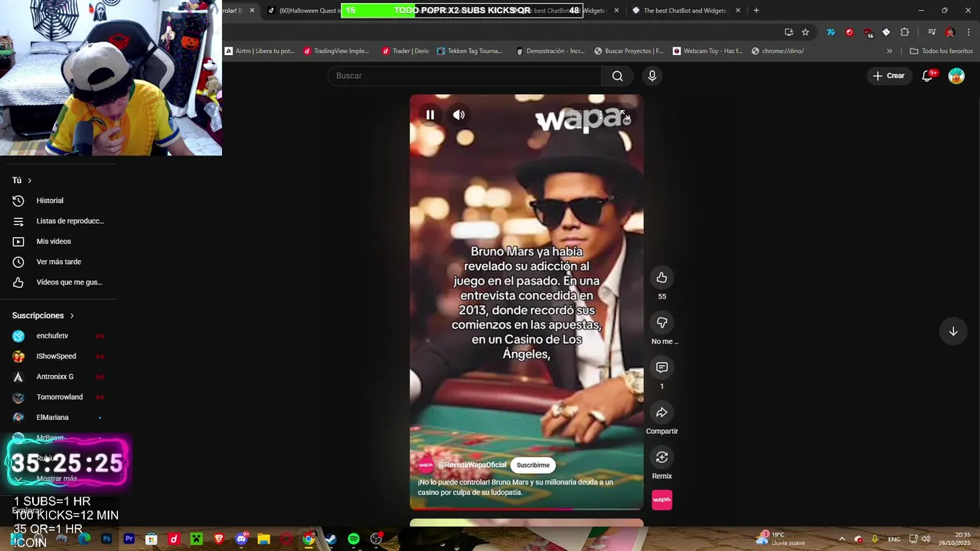Open the enchufetv subscription

click(58, 336)
